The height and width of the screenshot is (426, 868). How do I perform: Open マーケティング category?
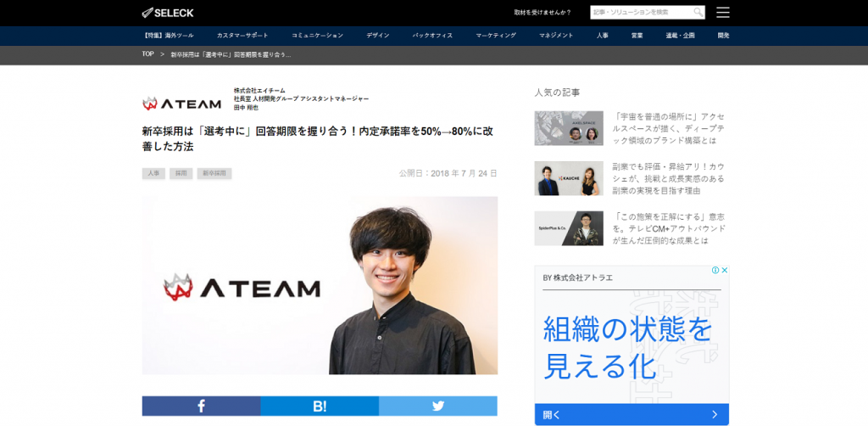coord(496,36)
